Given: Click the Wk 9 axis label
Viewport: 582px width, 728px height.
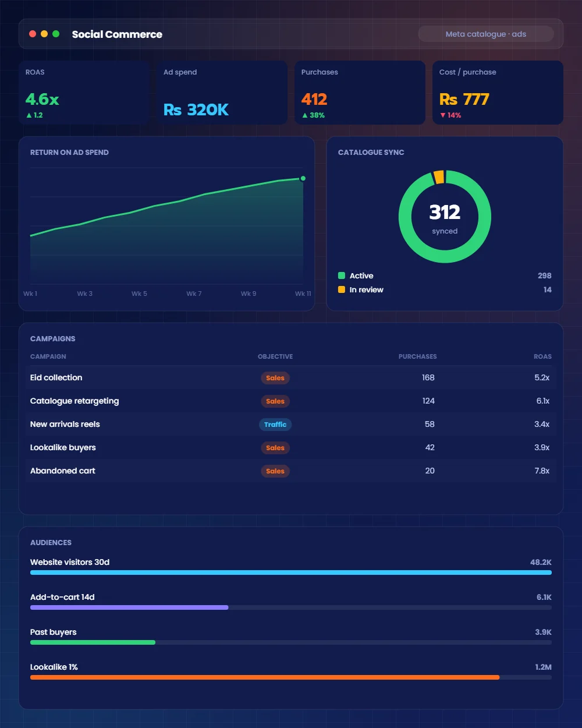Looking at the screenshot, I should point(249,294).
